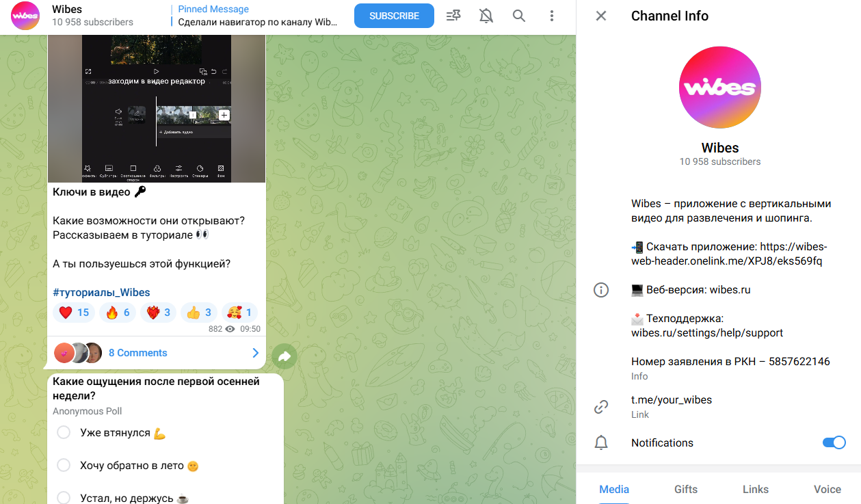
Task: Click the t.me/your_wibes channel link
Action: 672,400
